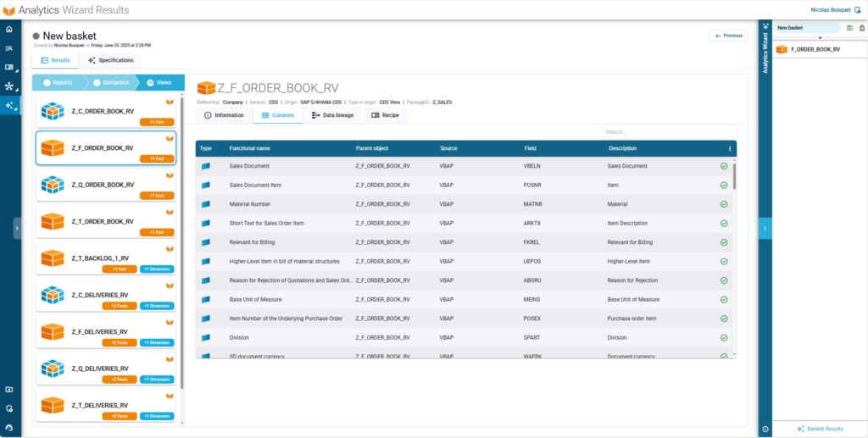Click the Z_C_ORDER_BOOK_RV blue cube icon
868x438 pixels.
click(53, 111)
